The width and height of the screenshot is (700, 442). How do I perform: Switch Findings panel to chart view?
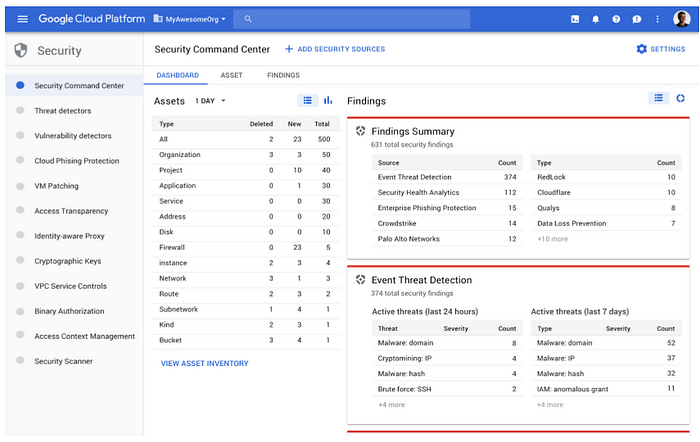[x=680, y=98]
